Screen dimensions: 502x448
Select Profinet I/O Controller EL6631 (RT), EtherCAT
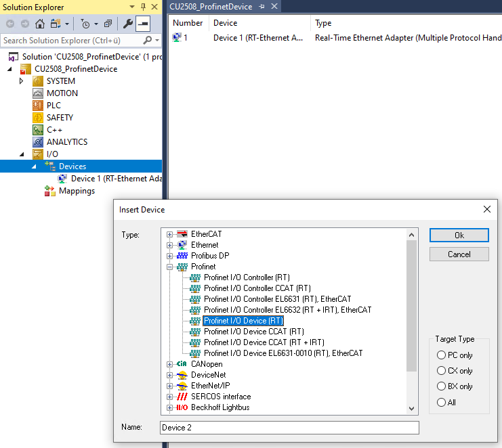278,299
